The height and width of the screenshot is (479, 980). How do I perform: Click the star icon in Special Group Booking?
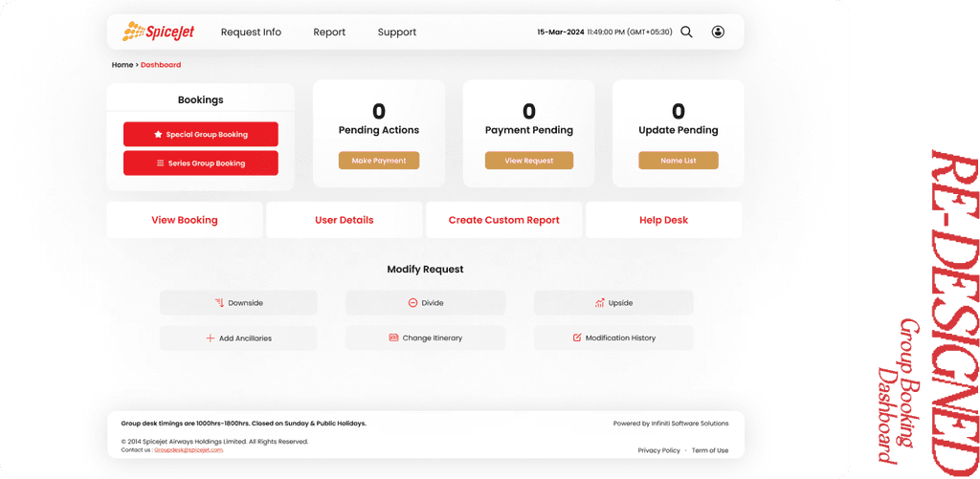(158, 134)
